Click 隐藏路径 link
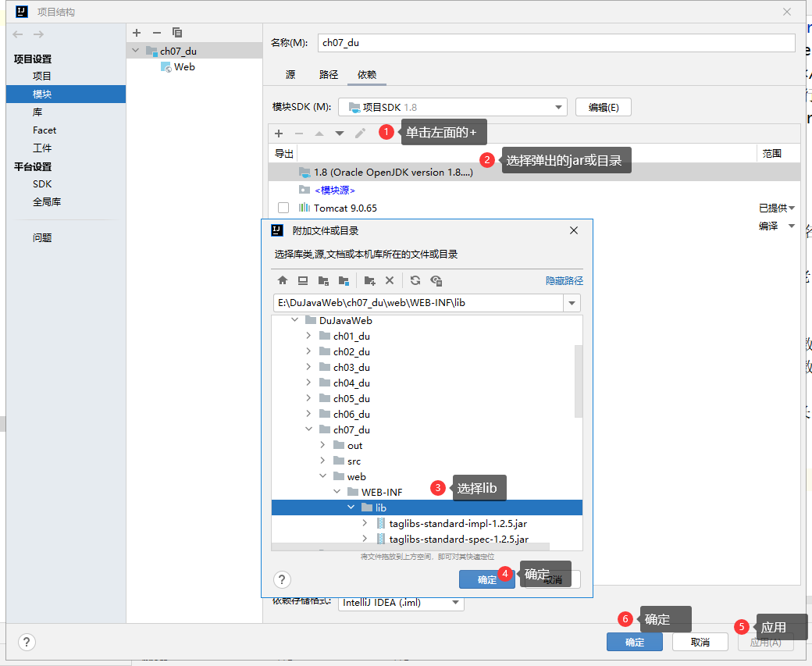Viewport: 812px width, 666px height. tap(564, 281)
